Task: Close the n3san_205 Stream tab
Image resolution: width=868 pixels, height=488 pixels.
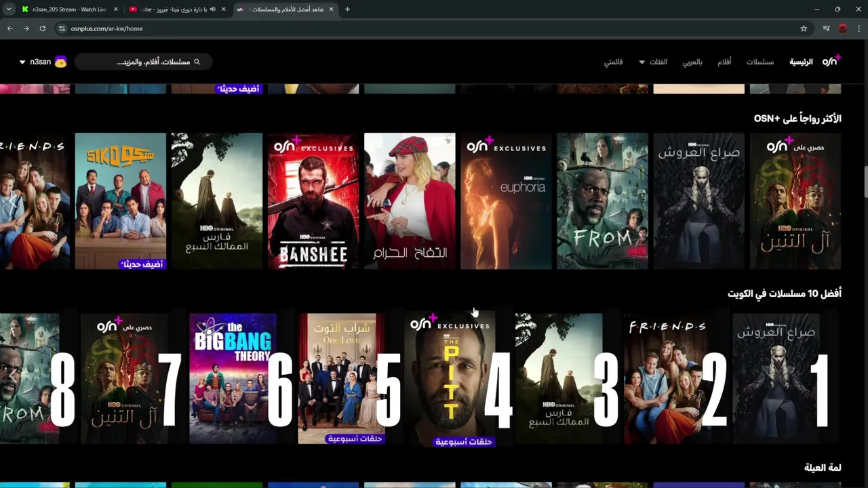Action: [115, 9]
